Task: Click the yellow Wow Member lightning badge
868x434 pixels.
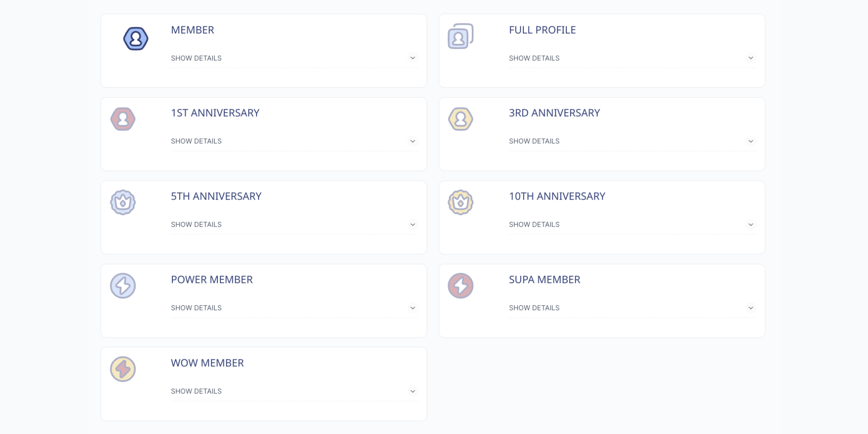Action: click(x=123, y=369)
